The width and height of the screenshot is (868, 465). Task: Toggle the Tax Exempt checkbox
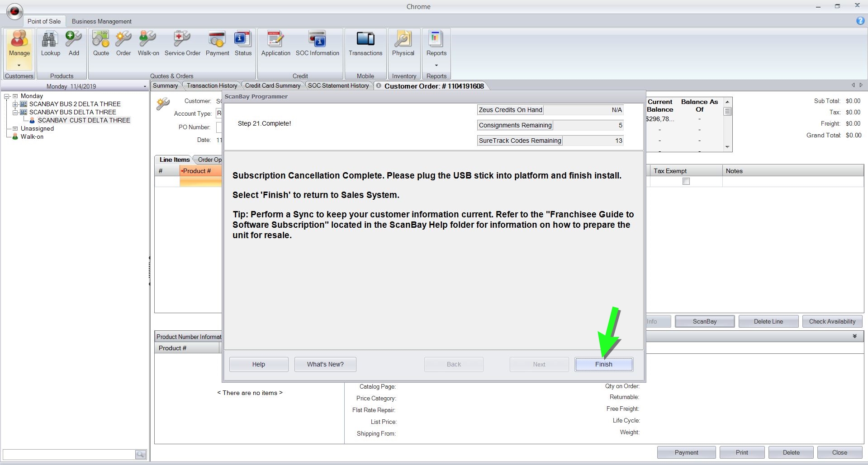[x=686, y=181]
